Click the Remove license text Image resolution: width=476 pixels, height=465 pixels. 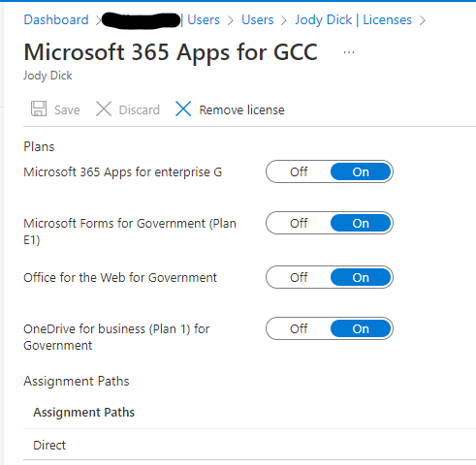point(241,109)
